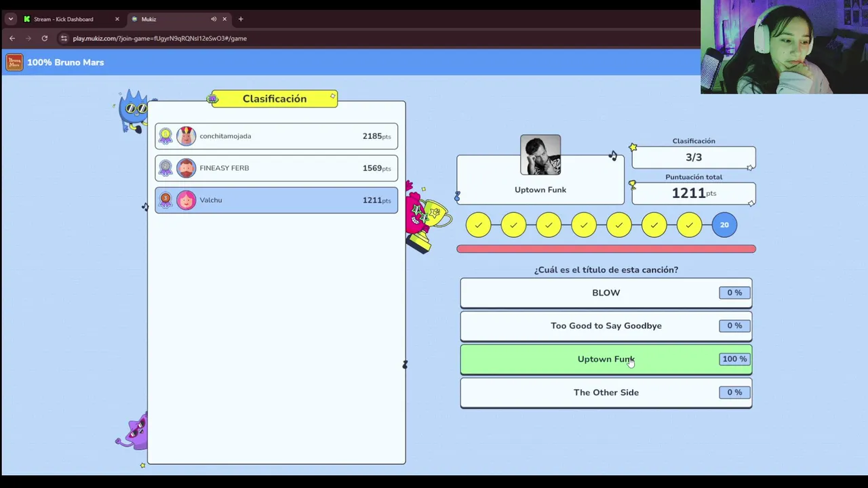The image size is (868, 488).
Task: Click the Valchu player avatar
Action: point(186,200)
